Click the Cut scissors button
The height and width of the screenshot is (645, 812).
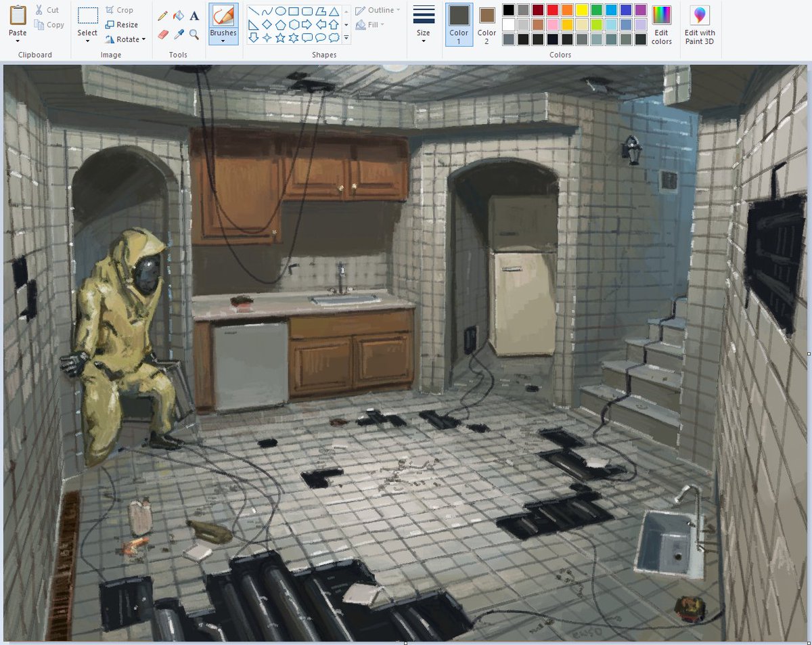47,10
